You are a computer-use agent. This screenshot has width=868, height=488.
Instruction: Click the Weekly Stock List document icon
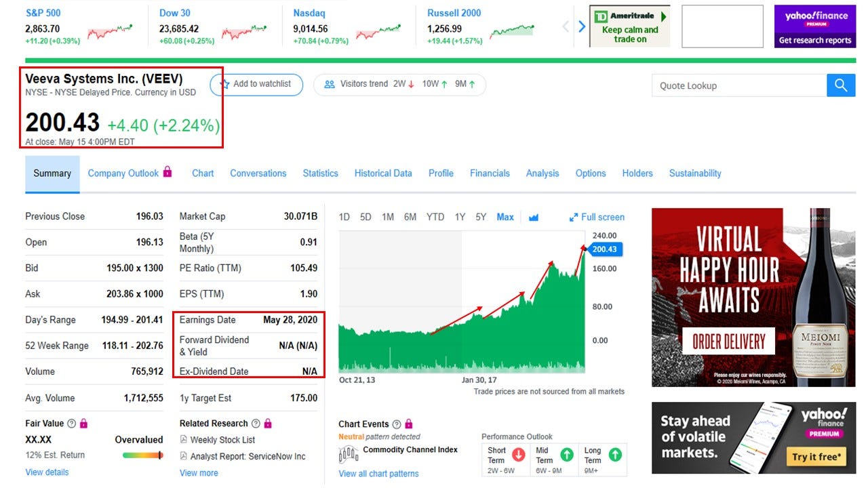[x=184, y=440]
